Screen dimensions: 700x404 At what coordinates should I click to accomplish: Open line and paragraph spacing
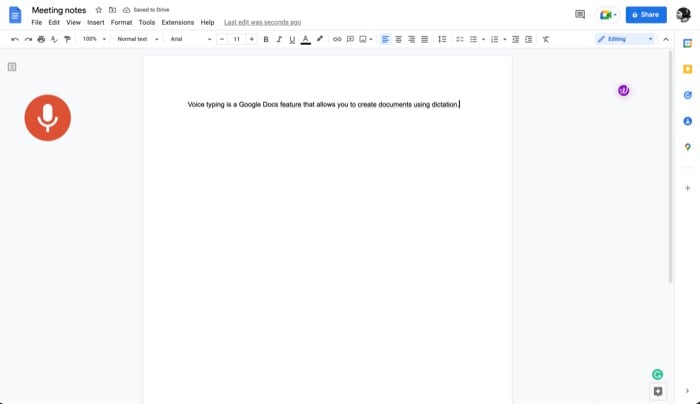tap(442, 39)
